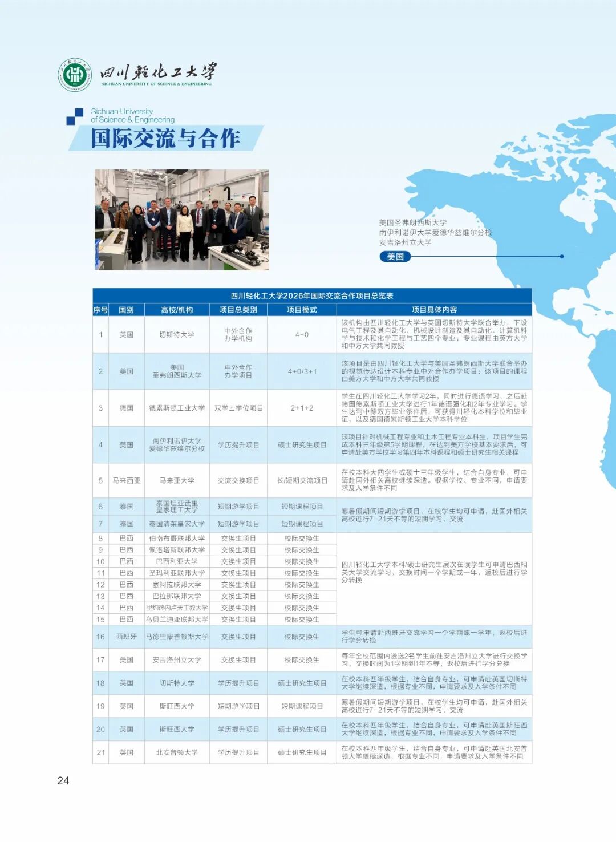Select the '双学士学位项目' cell
616x842 pixels.
(x=238, y=408)
